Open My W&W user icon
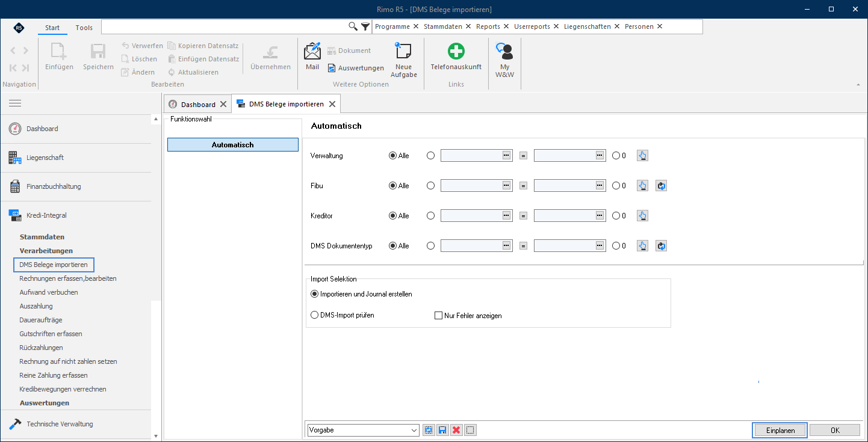Image resolution: width=868 pixels, height=442 pixels. coord(504,51)
